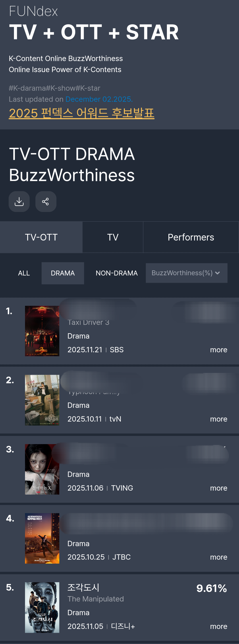
Task: Open the Performers tab
Action: click(191, 237)
